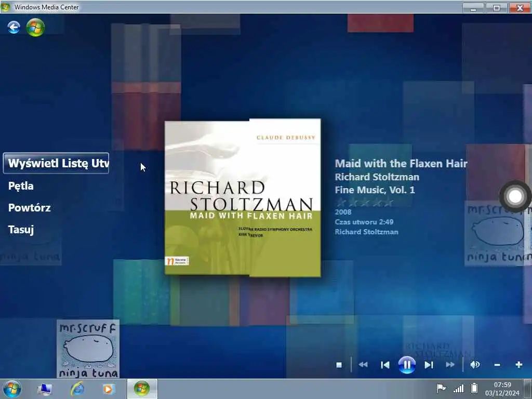Click year text 2008
The width and height of the screenshot is (532, 399).
pyautogui.click(x=343, y=212)
